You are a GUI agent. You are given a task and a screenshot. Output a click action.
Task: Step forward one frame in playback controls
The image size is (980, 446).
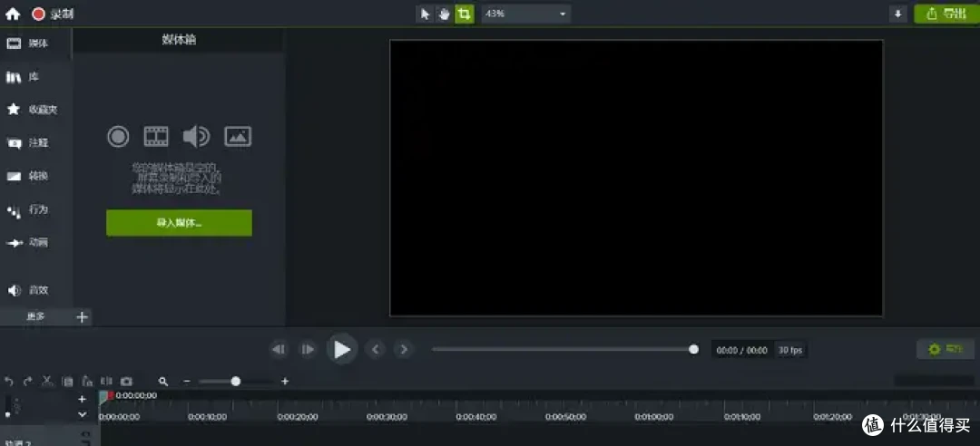308,349
